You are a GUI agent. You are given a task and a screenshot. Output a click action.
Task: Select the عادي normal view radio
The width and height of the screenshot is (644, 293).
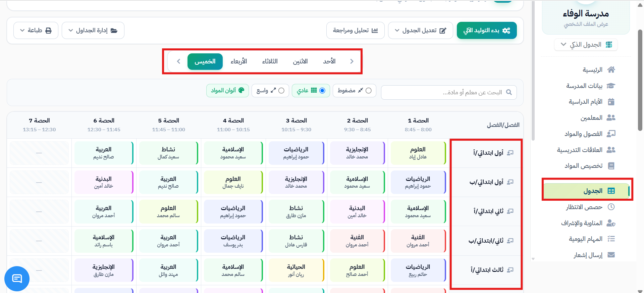coord(322,91)
